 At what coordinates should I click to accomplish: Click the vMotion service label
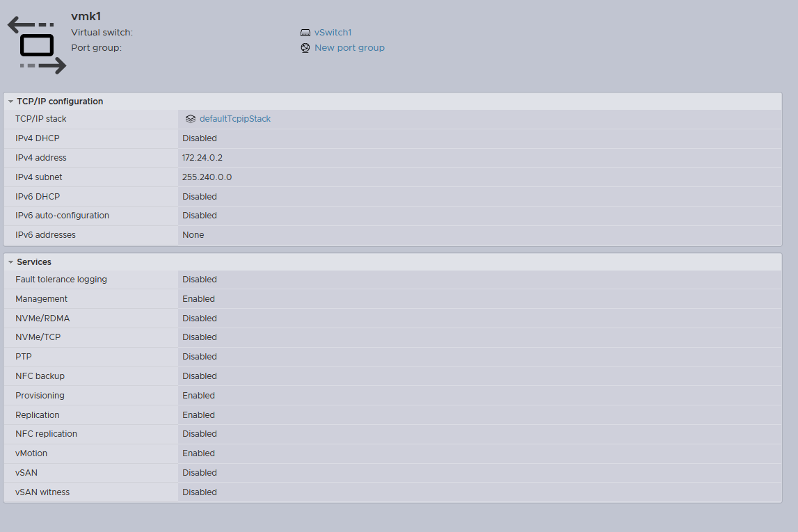[31, 453]
